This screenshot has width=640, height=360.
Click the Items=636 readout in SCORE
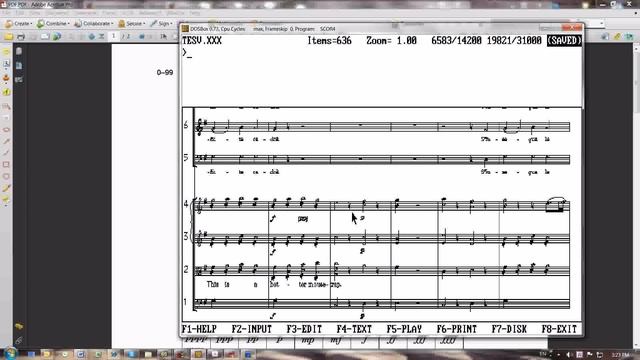tap(329, 41)
